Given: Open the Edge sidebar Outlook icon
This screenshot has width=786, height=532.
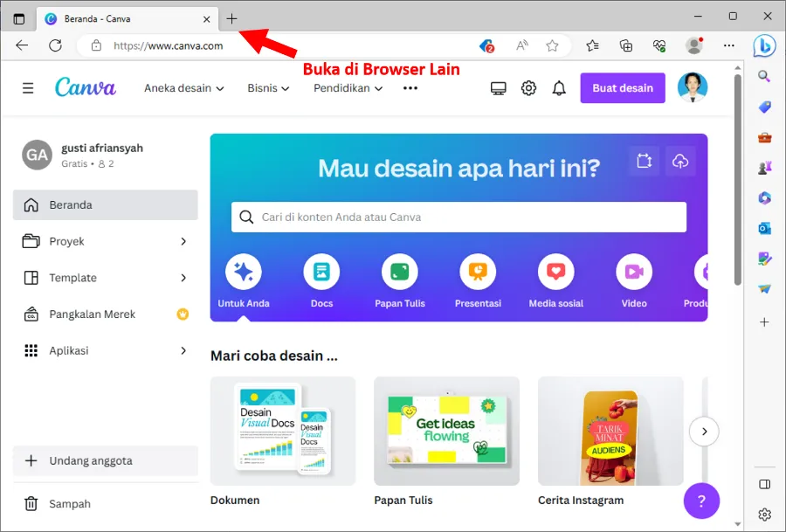Looking at the screenshot, I should coord(764,229).
